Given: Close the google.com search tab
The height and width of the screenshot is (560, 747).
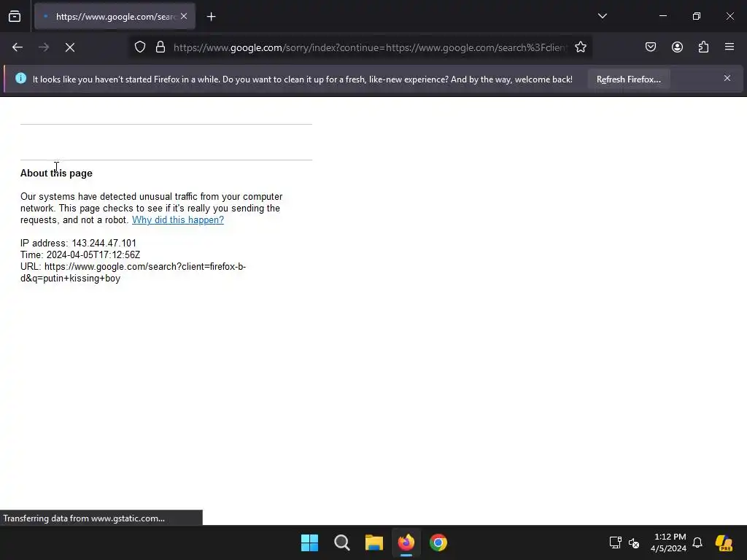Looking at the screenshot, I should click(x=184, y=16).
